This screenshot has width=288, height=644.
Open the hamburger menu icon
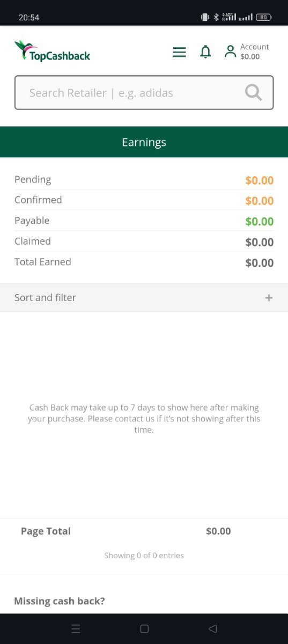(179, 52)
